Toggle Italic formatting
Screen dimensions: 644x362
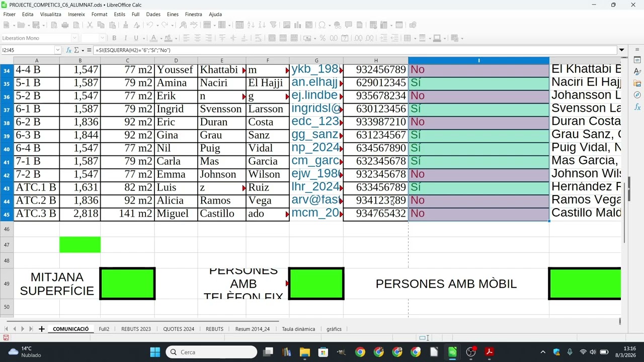click(125, 38)
